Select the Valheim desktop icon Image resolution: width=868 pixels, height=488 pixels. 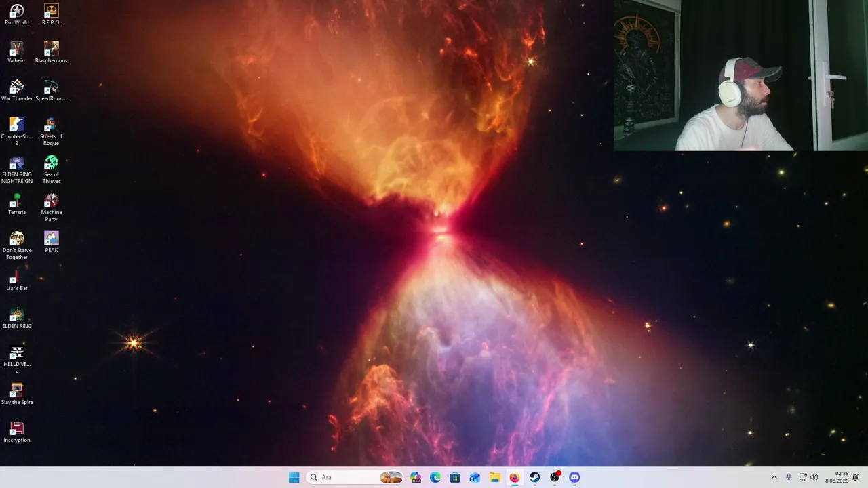click(17, 52)
